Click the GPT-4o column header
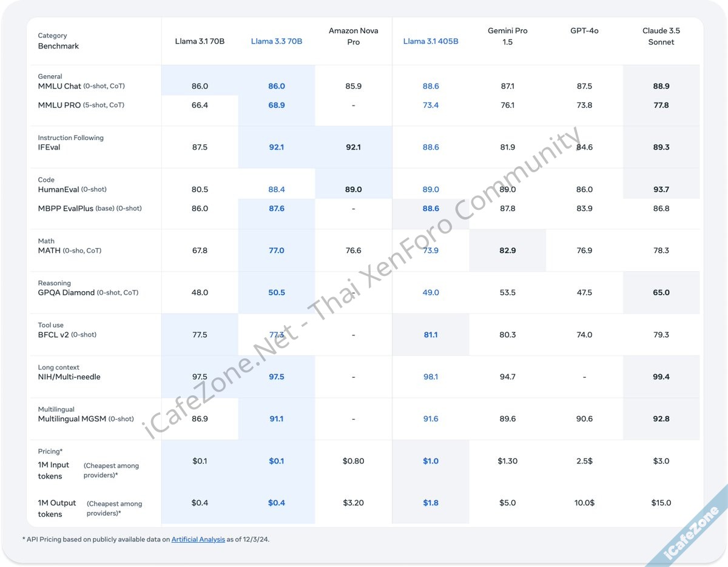 click(584, 30)
